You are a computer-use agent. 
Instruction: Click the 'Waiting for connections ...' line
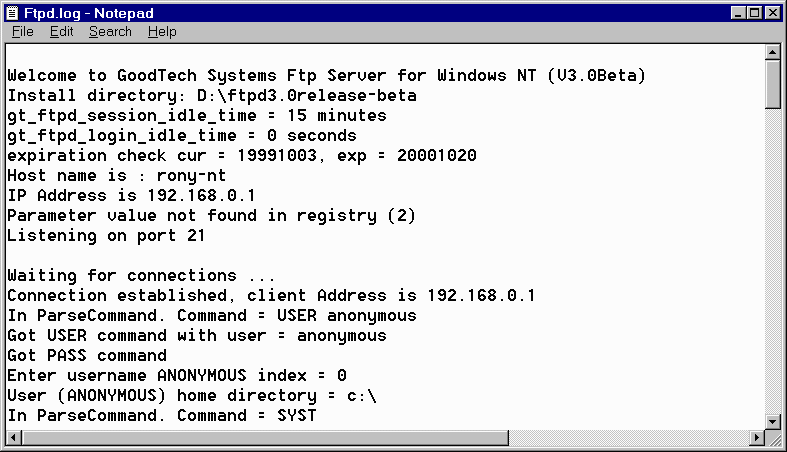coord(142,276)
